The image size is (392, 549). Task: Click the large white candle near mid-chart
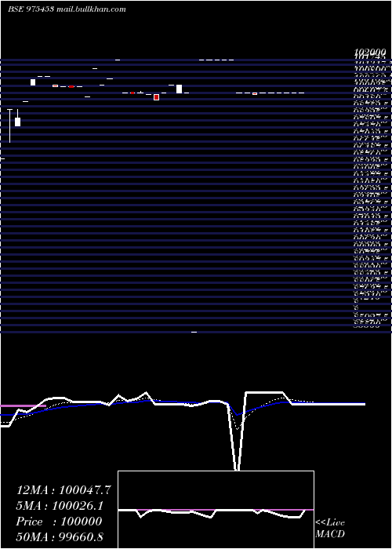179,89
